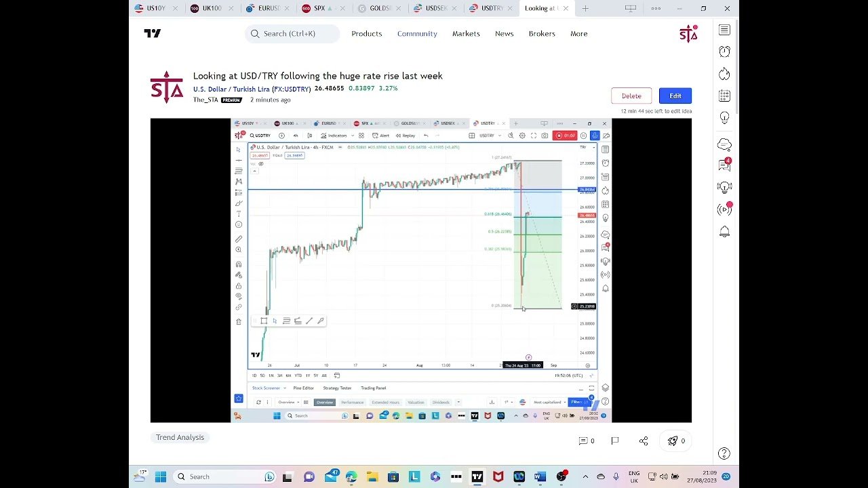This screenshot has width=868, height=488.
Task: Click the Windows Start button
Action: pos(161,476)
